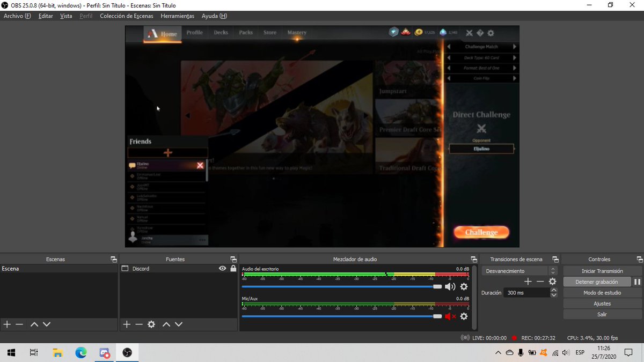Edit the Duración 300 ms field

[x=523, y=292]
